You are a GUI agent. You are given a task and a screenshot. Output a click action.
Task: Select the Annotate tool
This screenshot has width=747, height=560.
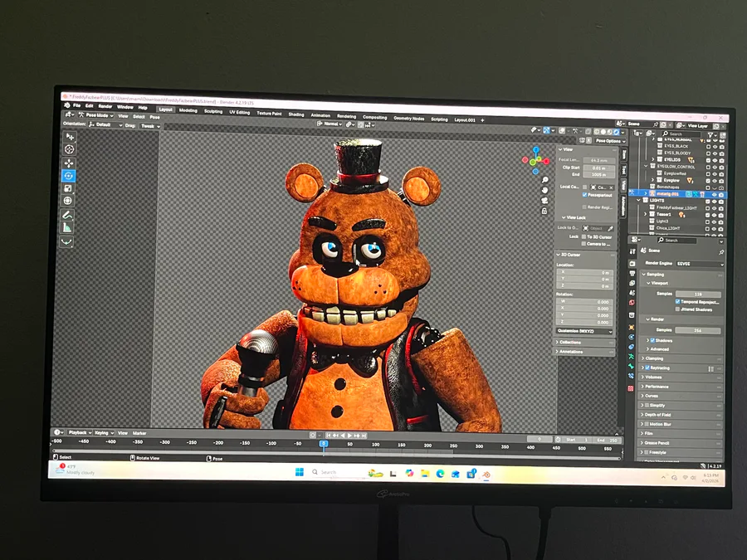pos(68,215)
